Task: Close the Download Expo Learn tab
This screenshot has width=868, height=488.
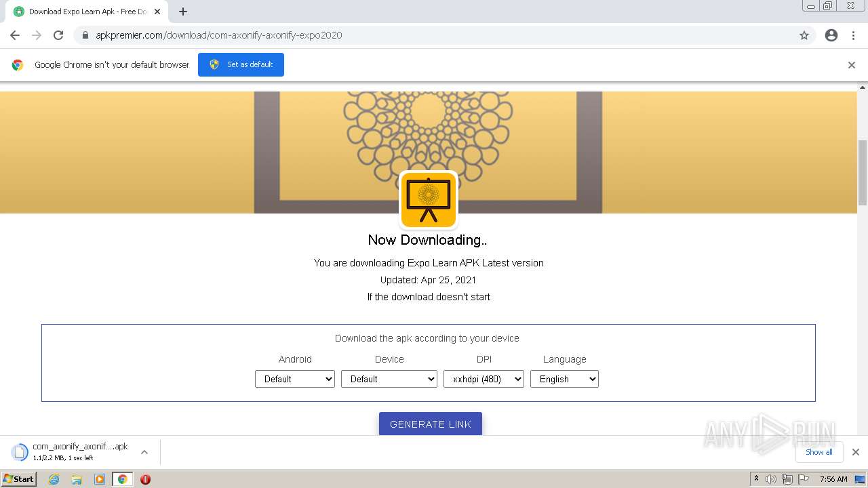Action: 157,12
